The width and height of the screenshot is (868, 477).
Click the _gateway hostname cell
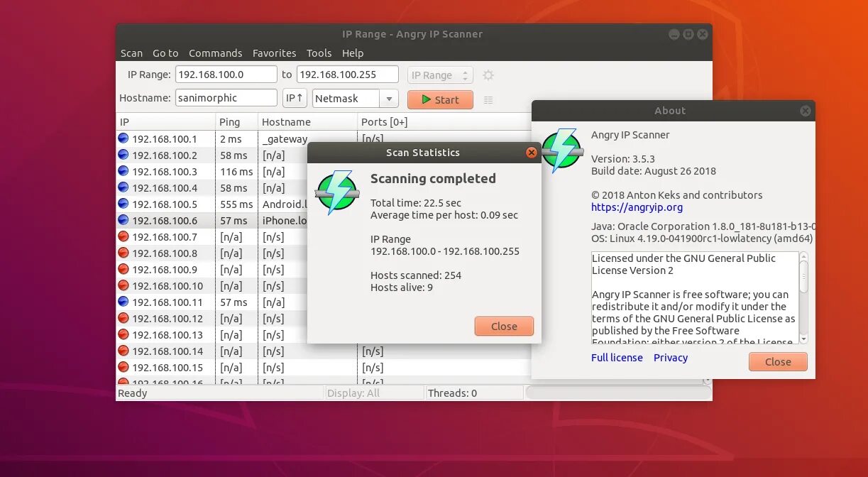pyautogui.click(x=285, y=139)
